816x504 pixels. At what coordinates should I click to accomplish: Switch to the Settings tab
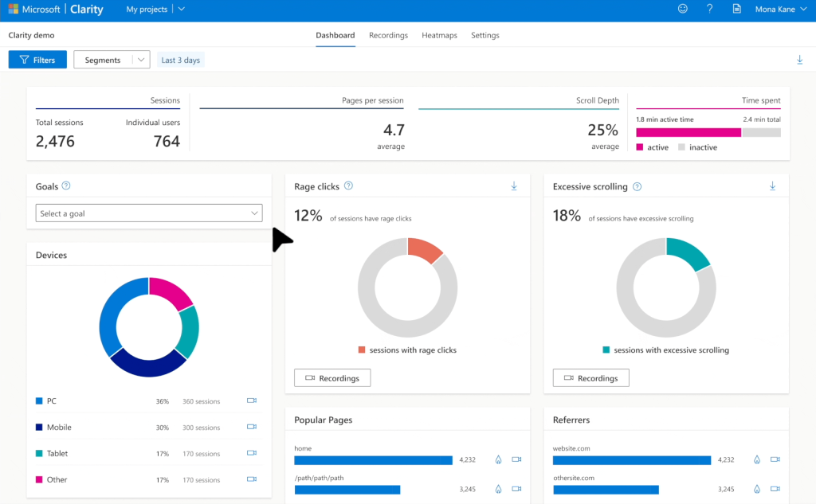485,35
